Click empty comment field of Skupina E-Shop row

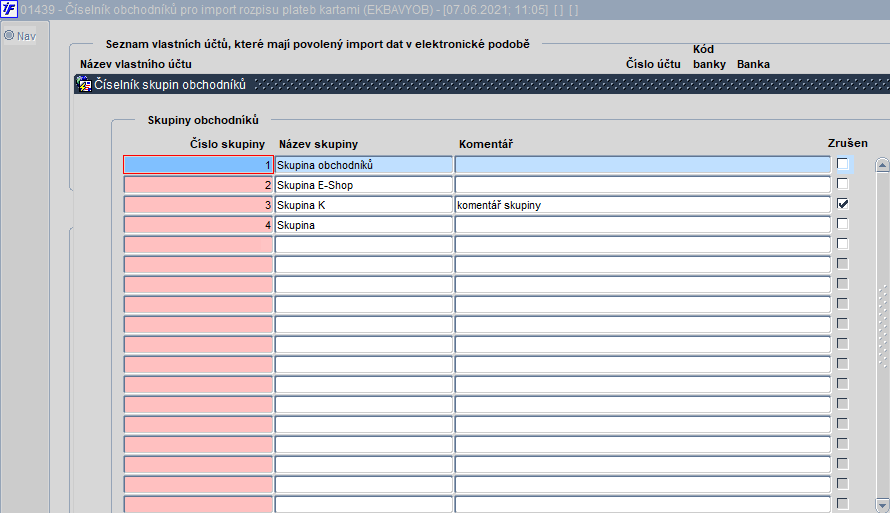tap(643, 185)
